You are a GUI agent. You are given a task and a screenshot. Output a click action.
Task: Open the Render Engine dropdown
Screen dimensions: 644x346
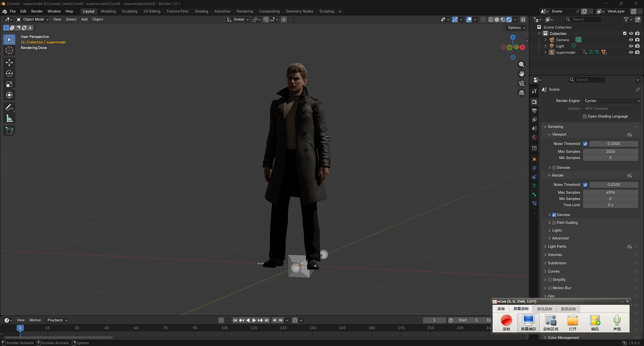coord(612,101)
